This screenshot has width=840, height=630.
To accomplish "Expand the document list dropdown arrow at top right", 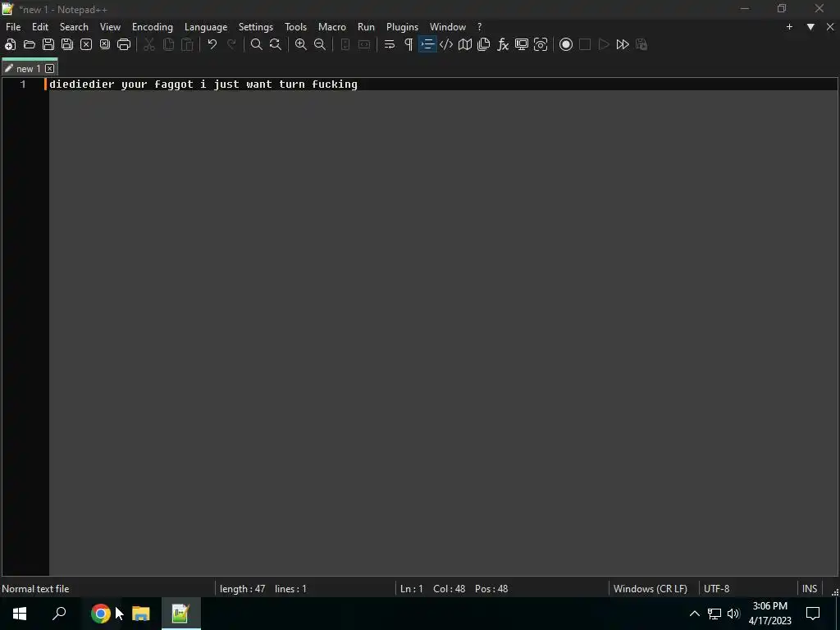I will [x=810, y=27].
